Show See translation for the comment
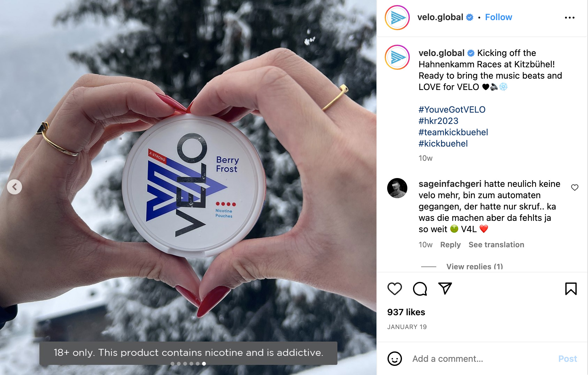The width and height of the screenshot is (588, 375). [x=496, y=244]
